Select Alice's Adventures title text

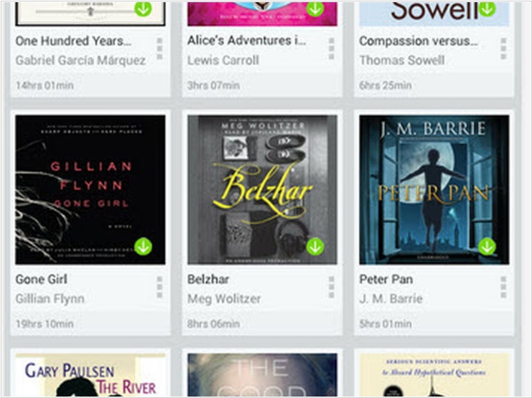click(247, 41)
